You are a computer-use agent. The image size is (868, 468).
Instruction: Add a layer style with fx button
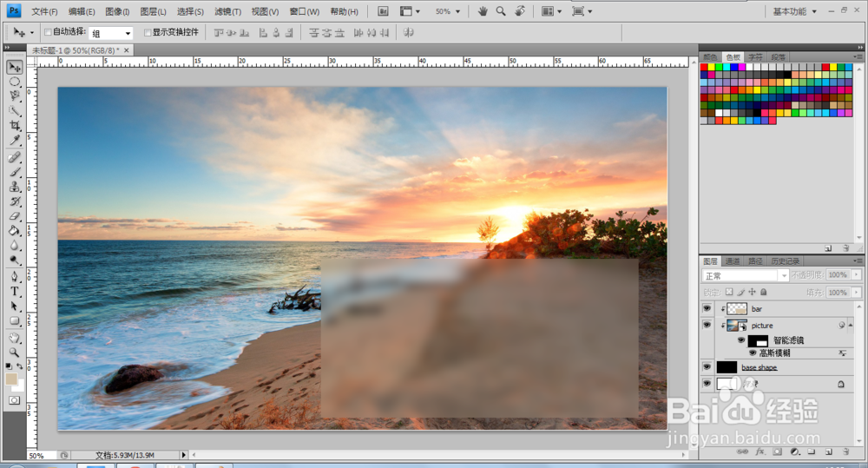tap(760, 452)
